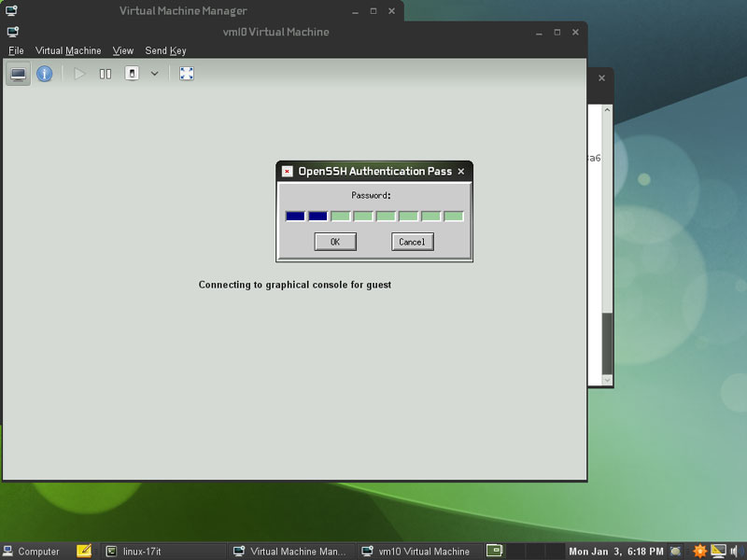Switch to fullscreen view icon

click(x=186, y=74)
